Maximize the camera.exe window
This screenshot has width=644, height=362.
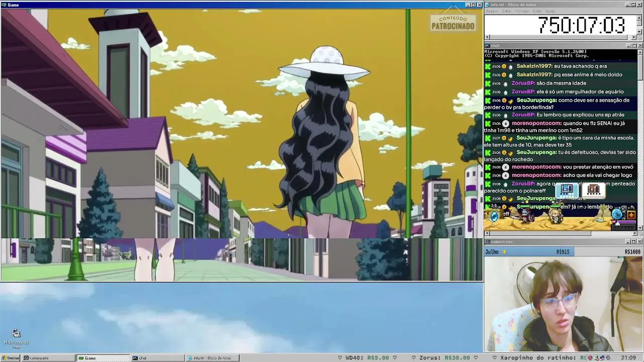pyautogui.click(x=633, y=242)
